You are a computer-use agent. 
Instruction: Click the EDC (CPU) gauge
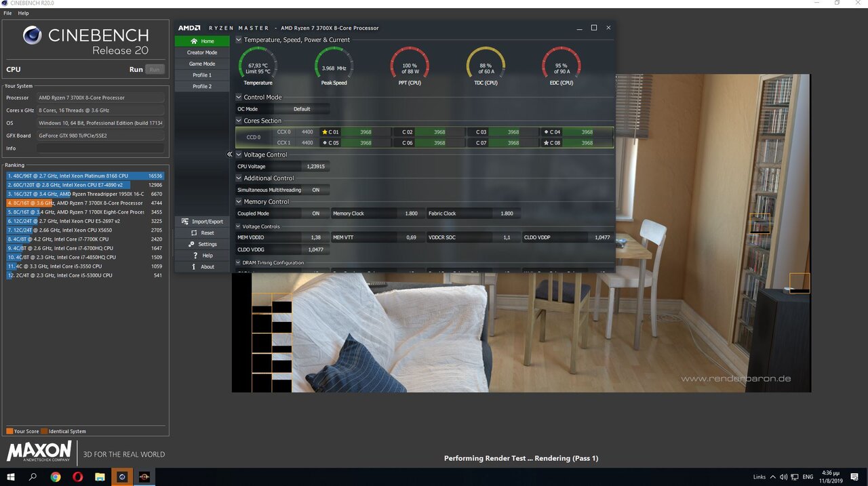click(561, 66)
